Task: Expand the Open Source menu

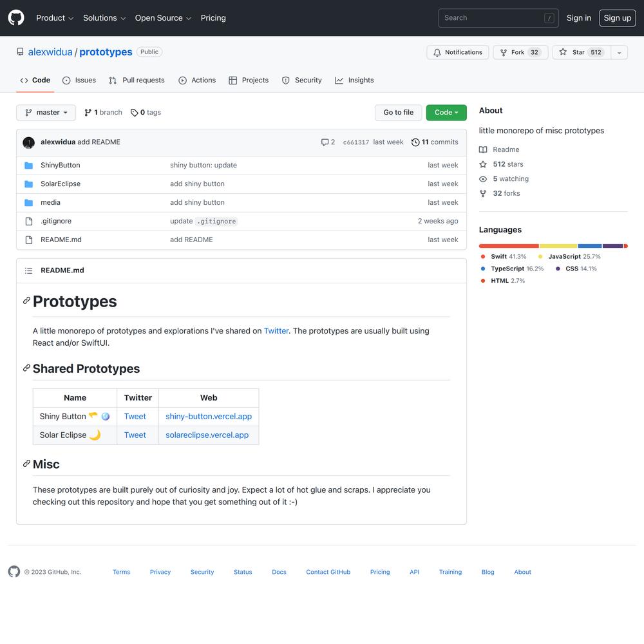Action: click(163, 18)
